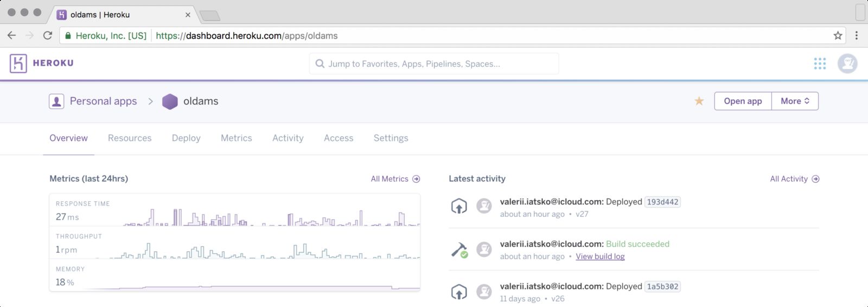This screenshot has height=307, width=868.
Task: Reload the page
Action: pos(48,36)
